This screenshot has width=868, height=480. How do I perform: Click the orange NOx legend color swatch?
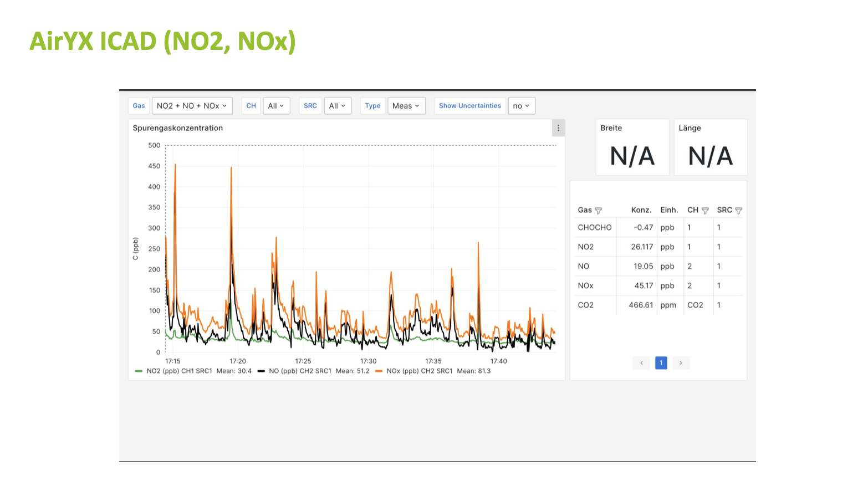click(x=379, y=371)
